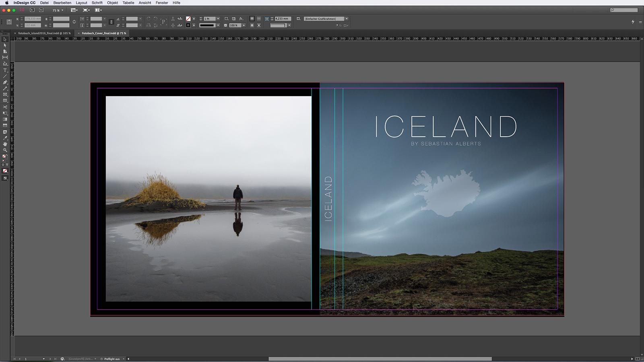Open the Preflight aus menu arrow
Screen dimensions: 644x362
click(123, 359)
